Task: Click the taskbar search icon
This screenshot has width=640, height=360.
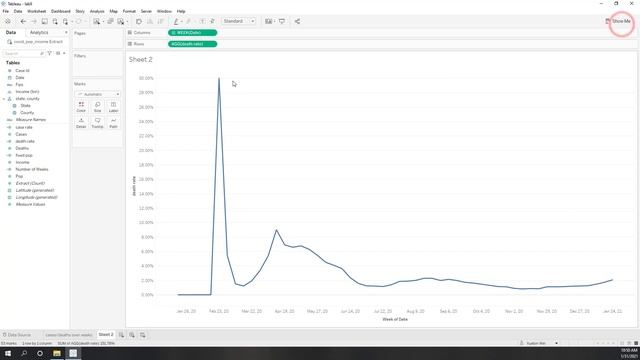Action: point(24,353)
